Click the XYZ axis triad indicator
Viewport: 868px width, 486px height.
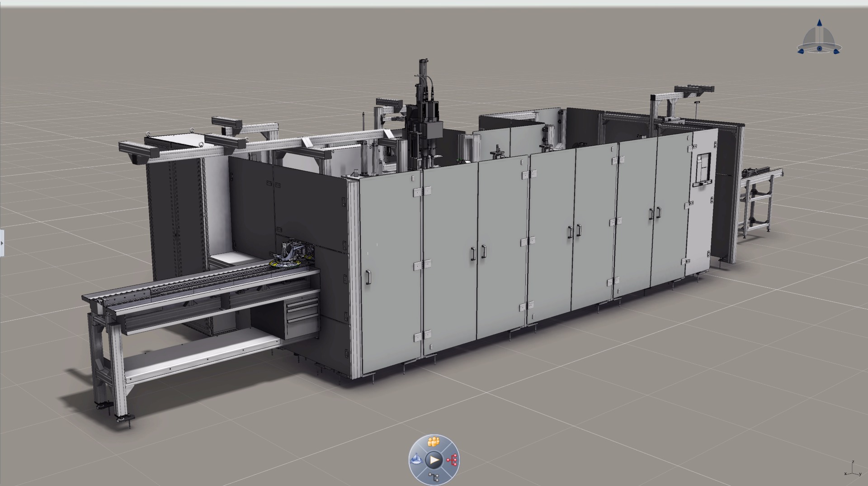click(852, 471)
